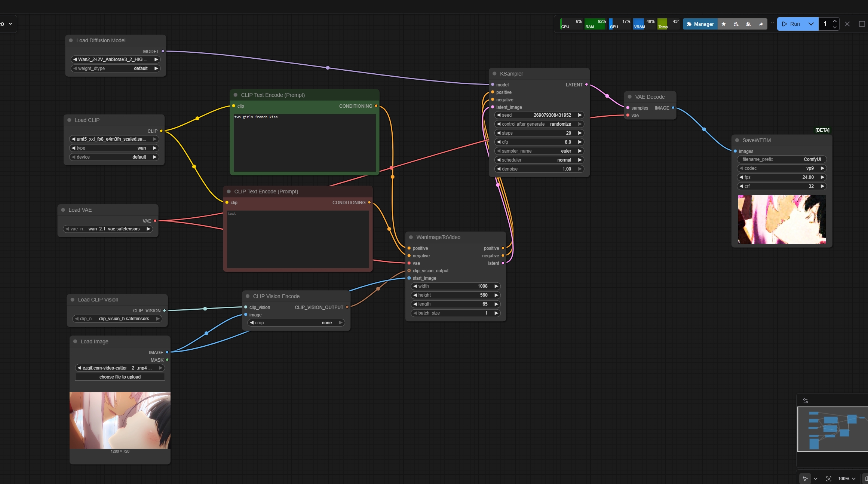
Task: Increase the cfg value with right arrow
Action: click(x=580, y=142)
